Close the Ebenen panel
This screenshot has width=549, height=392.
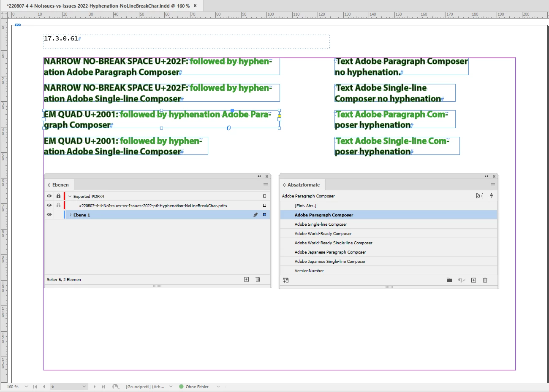tap(267, 176)
